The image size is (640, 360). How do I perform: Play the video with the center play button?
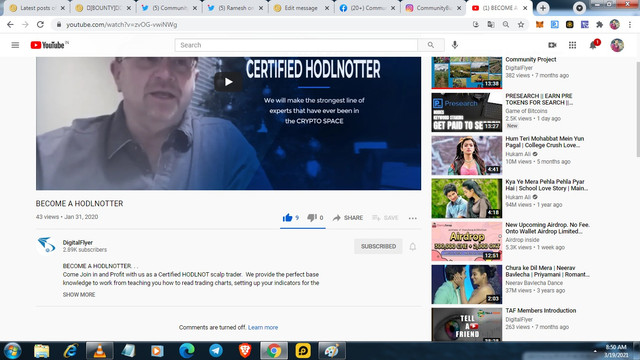[x=228, y=82]
